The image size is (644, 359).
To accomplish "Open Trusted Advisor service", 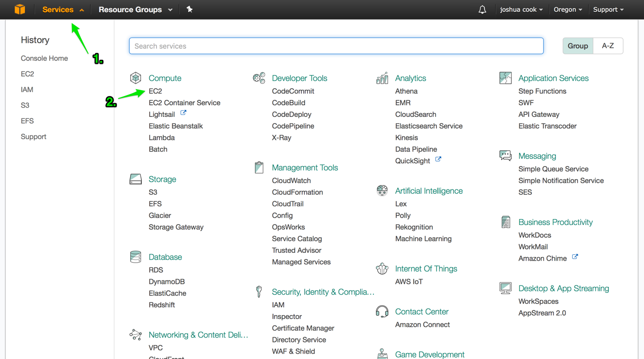I will pyautogui.click(x=296, y=250).
